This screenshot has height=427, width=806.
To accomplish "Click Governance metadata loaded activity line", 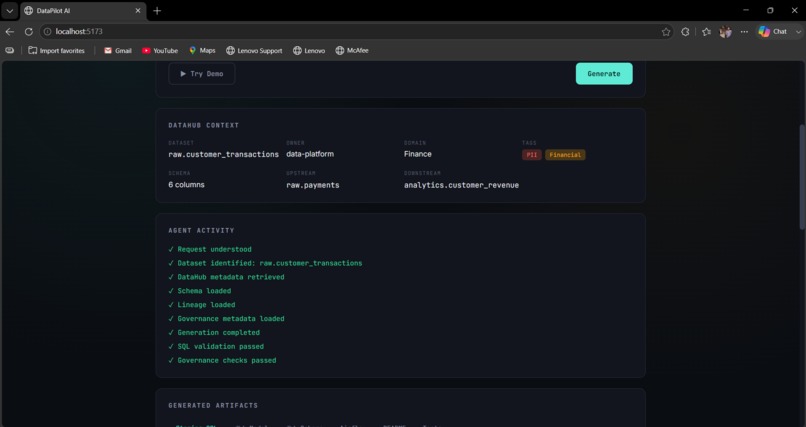I will [226, 319].
